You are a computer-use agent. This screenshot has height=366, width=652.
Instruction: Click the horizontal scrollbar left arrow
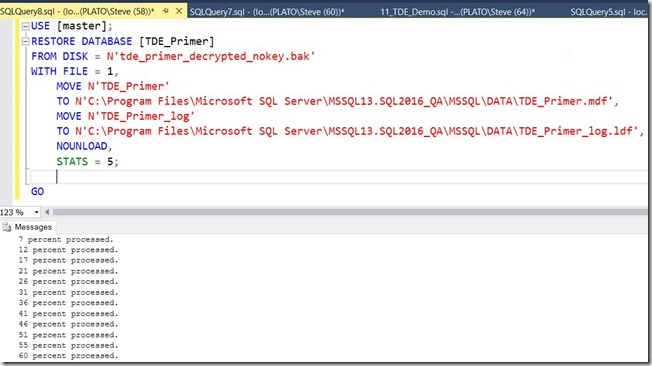[47, 212]
